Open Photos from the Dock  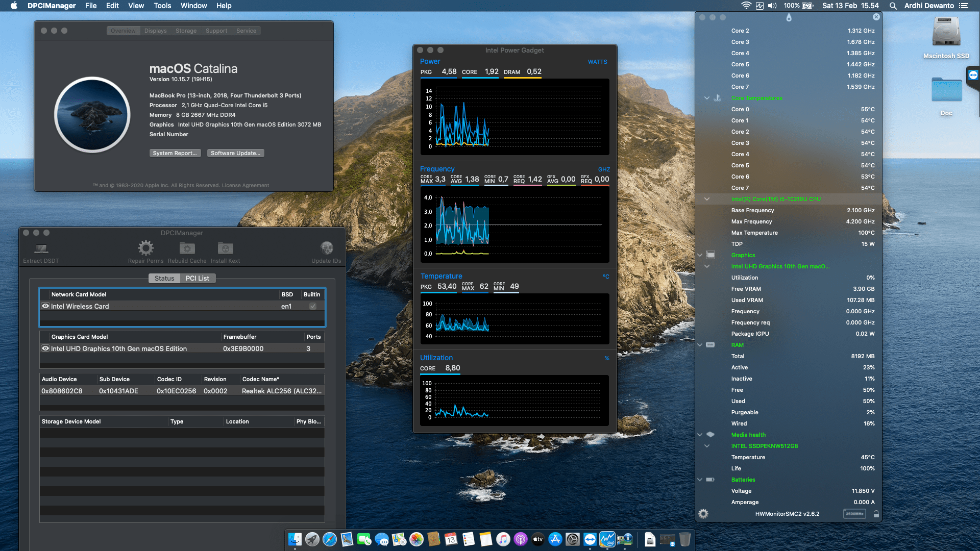[x=416, y=539]
